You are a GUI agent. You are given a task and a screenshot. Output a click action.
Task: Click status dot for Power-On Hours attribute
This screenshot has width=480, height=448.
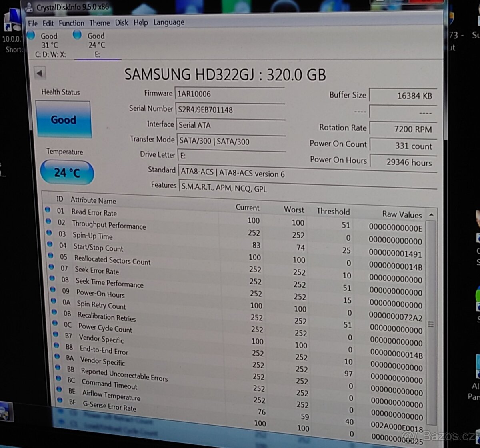point(53,290)
